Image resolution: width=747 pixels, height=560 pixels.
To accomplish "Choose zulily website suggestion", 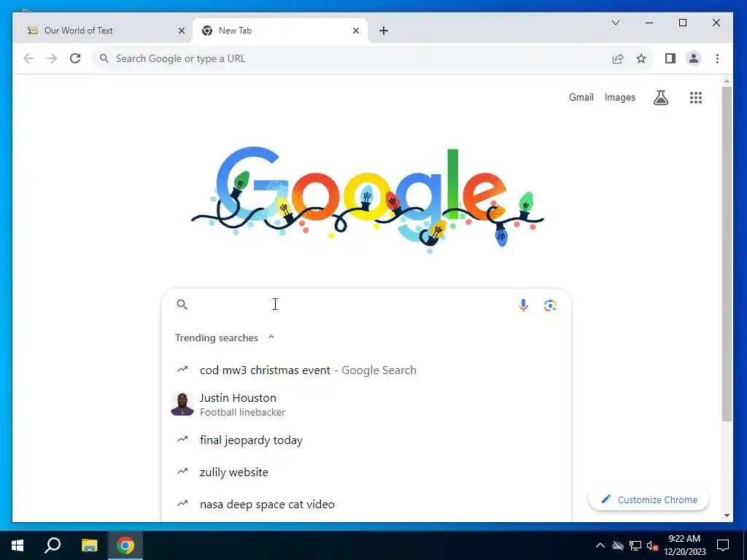I will [366, 472].
